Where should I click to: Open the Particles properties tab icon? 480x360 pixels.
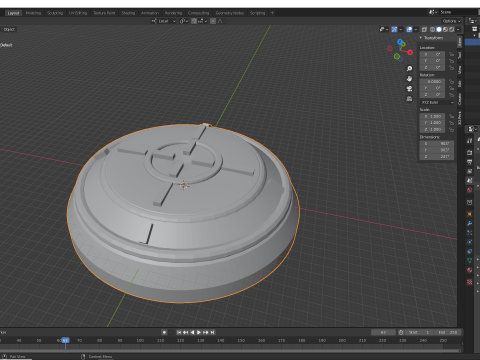point(469,233)
